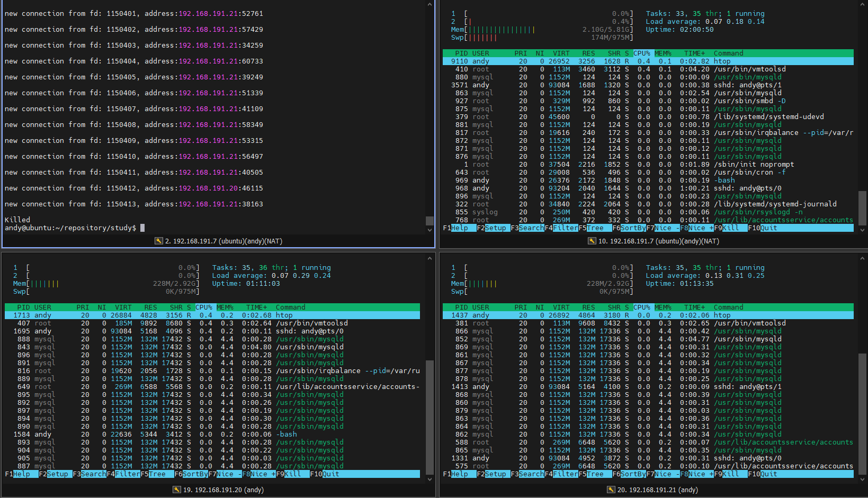Open F6 SortBy in 192.168.191.21 htop
This screenshot has width=868, height=498.
coord(629,474)
